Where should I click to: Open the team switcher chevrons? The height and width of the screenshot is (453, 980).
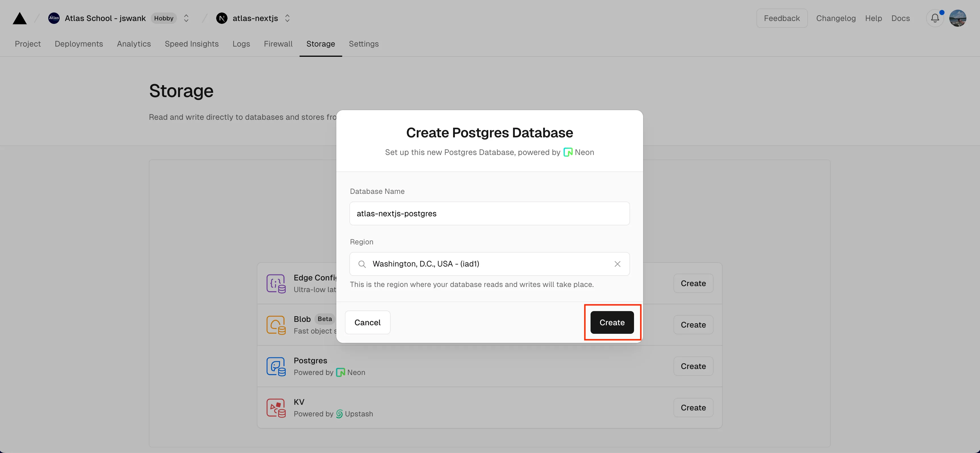[186, 18]
